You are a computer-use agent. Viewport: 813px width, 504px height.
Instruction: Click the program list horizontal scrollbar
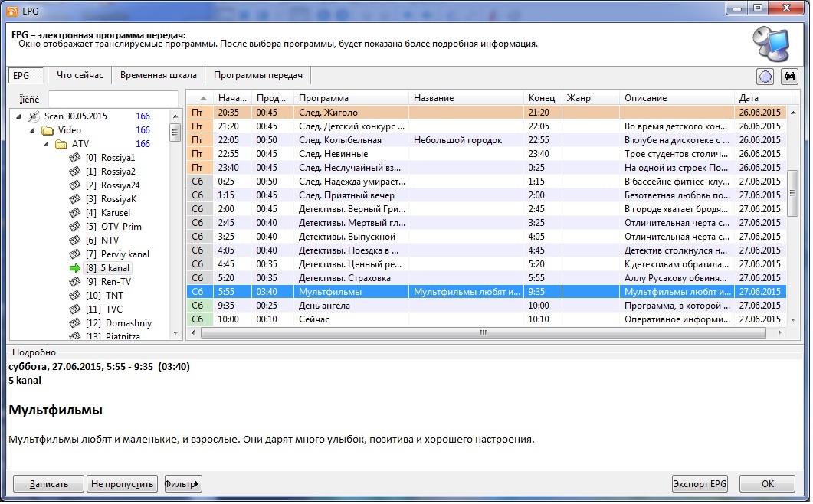pyautogui.click(x=483, y=334)
